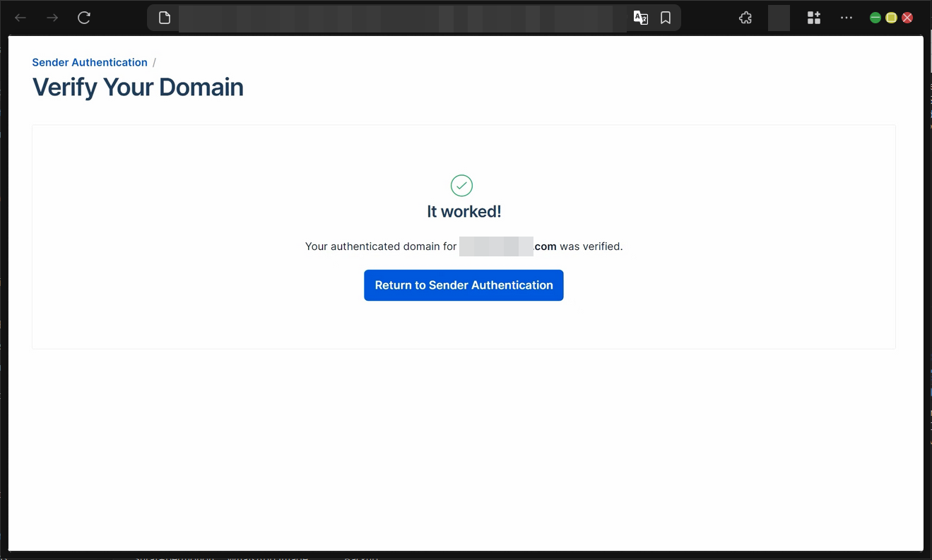Screen dimensions: 932x560
Task: Open the browser extensions panel
Action: point(745,18)
